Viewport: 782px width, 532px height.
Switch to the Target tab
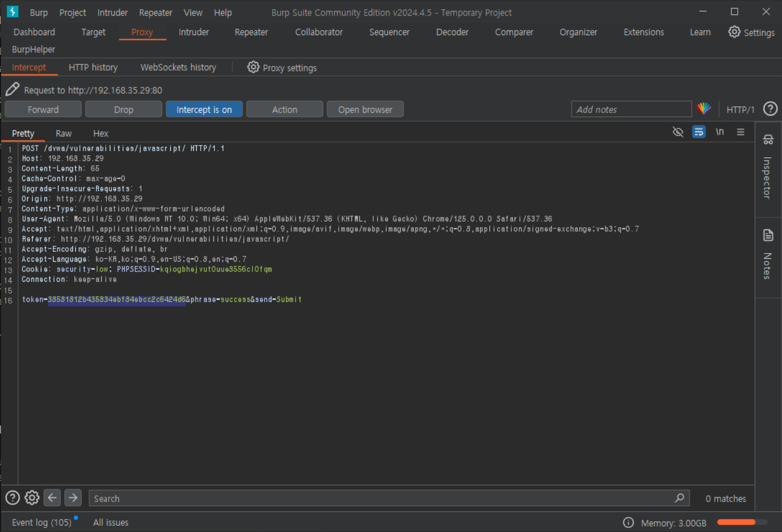[x=94, y=32]
